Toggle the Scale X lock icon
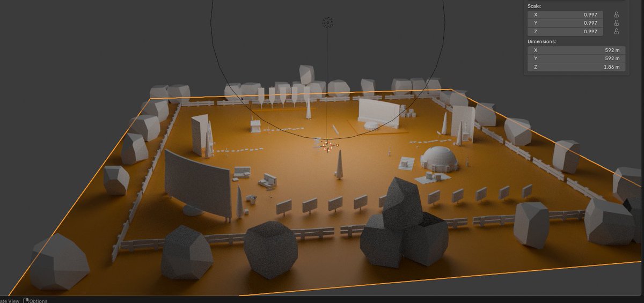644x303 pixels. [x=616, y=14]
